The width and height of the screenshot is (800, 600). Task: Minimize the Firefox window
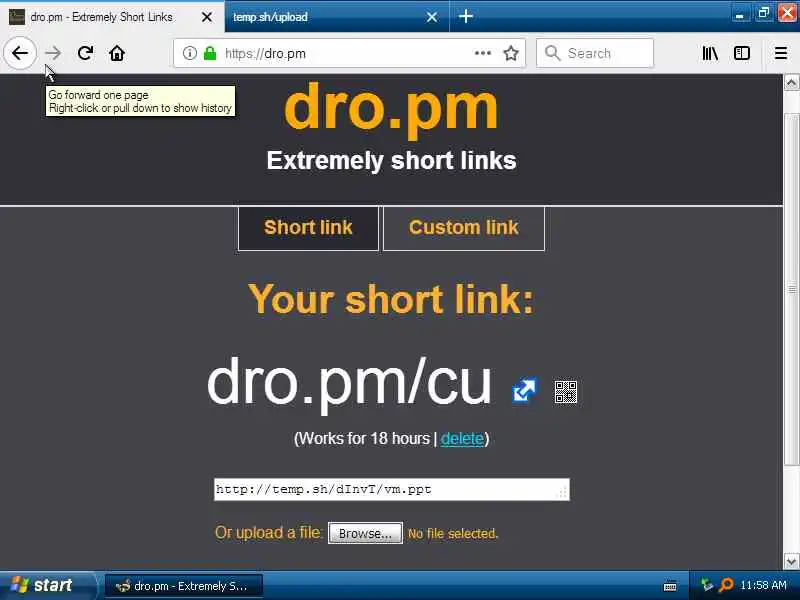coord(739,15)
